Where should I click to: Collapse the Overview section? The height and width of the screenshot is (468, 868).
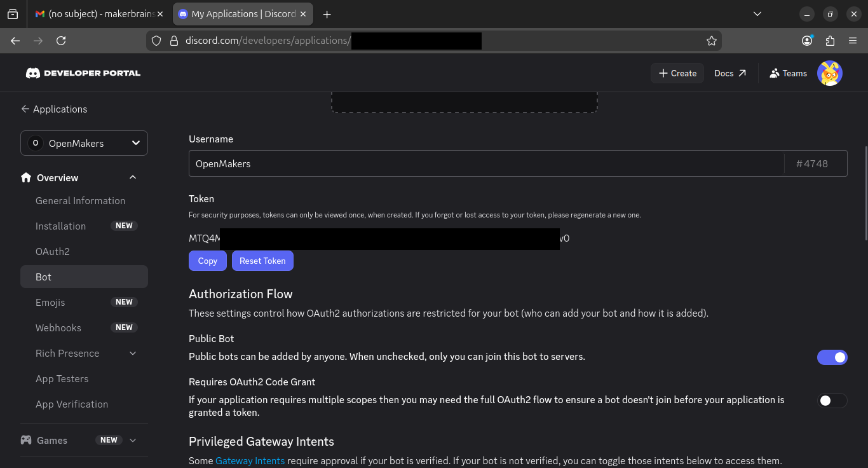point(132,177)
